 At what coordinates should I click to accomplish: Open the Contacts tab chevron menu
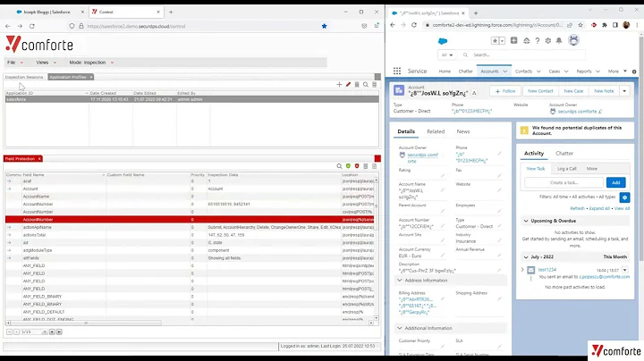(538, 71)
